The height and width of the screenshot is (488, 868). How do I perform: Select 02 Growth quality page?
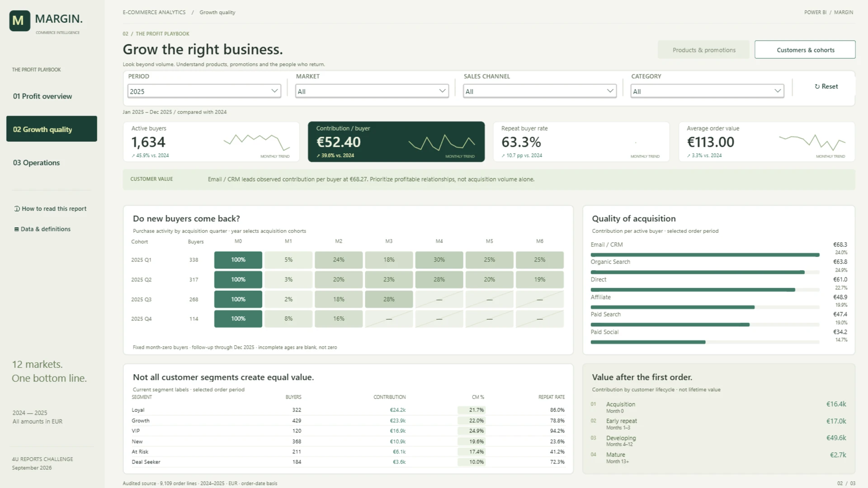(52, 129)
